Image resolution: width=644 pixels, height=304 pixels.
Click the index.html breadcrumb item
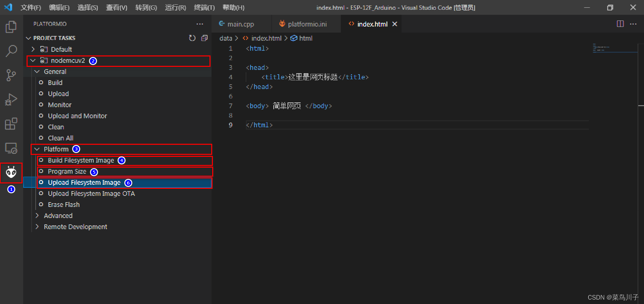(266, 38)
